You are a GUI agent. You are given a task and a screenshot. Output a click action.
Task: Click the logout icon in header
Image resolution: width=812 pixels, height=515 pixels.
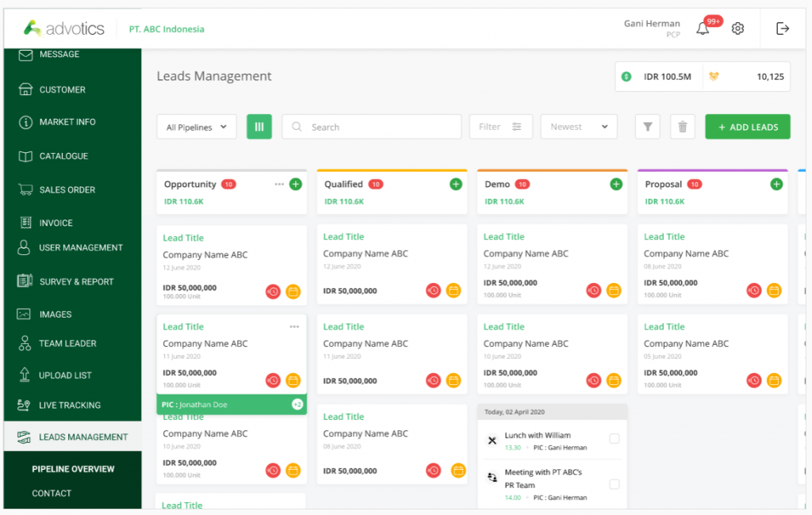click(783, 29)
